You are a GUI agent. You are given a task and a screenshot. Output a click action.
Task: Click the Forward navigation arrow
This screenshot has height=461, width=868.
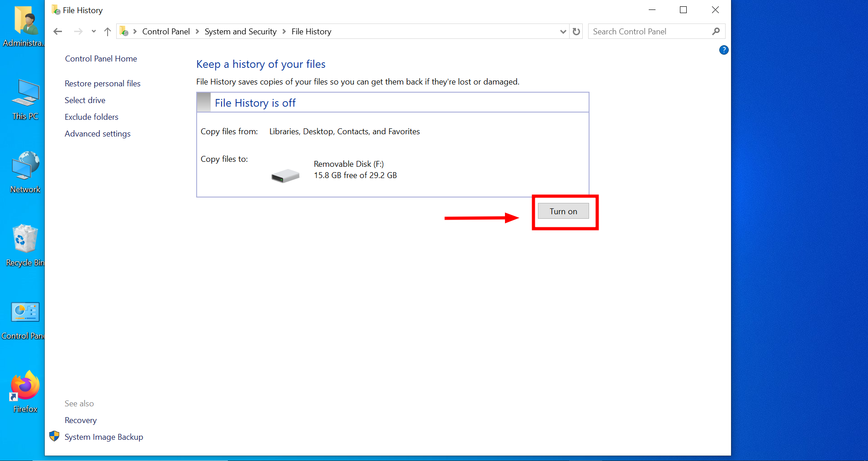[x=78, y=32]
